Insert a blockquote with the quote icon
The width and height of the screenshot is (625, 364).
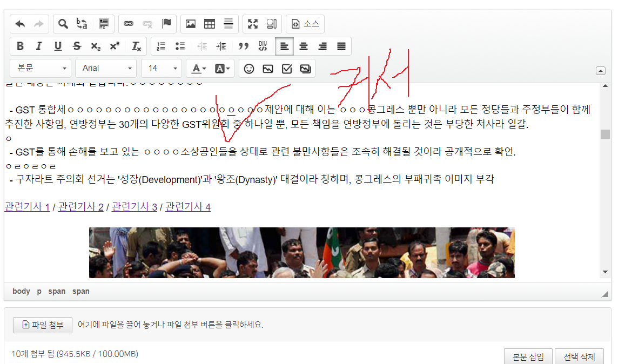[244, 46]
